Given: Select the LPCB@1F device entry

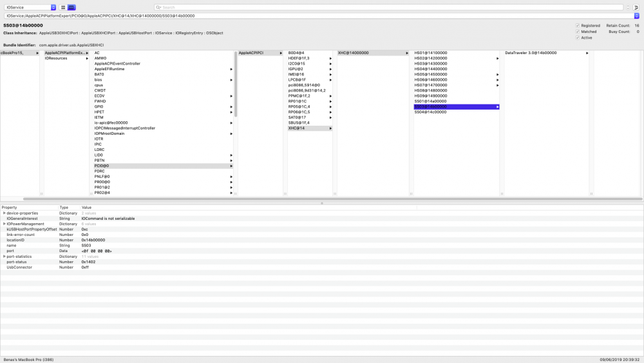Looking at the screenshot, I should (x=310, y=80).
